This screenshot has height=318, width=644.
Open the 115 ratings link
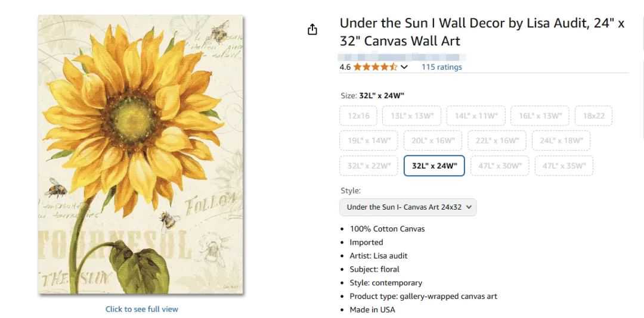tap(441, 67)
